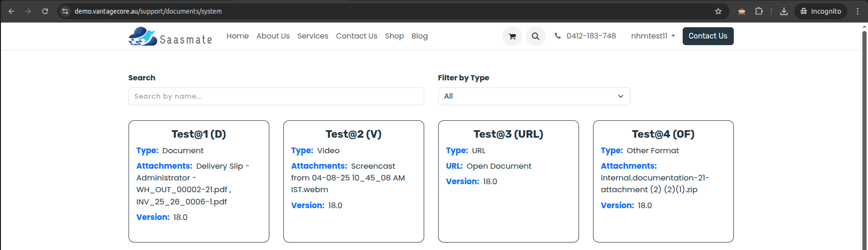Open browser downloads
Viewport: 868px width, 250px height.
tap(784, 11)
